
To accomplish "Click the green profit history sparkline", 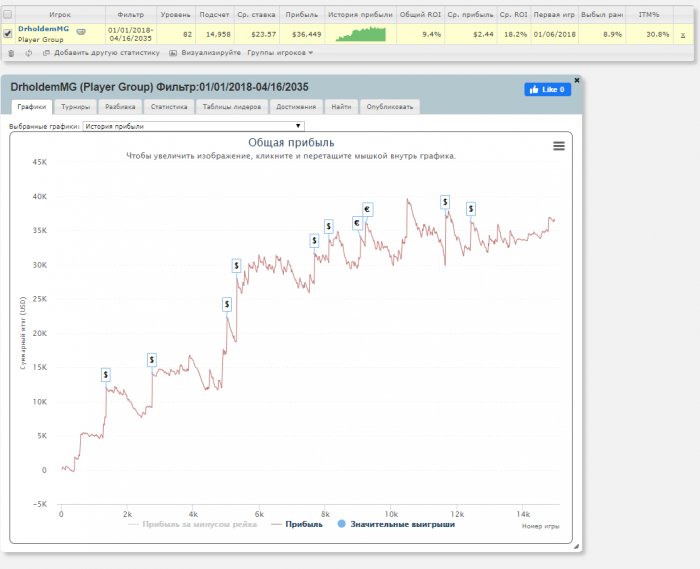I will (x=361, y=34).
